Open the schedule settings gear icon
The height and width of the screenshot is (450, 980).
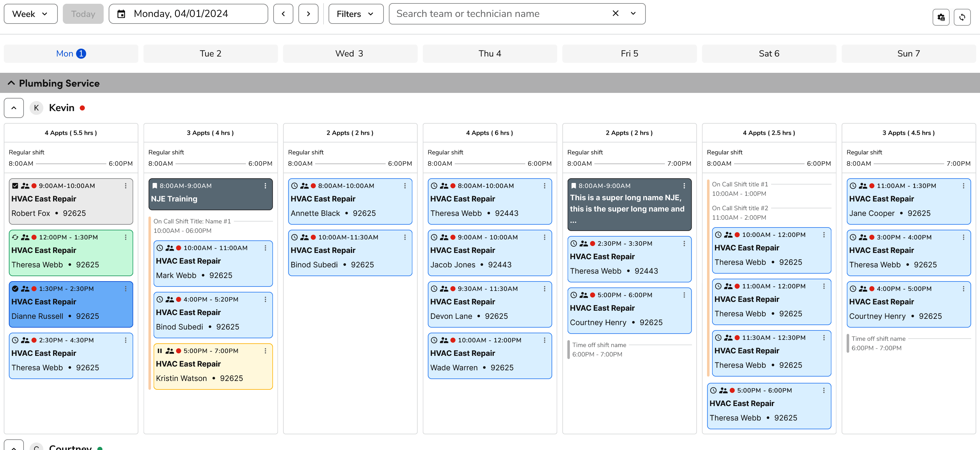941,17
